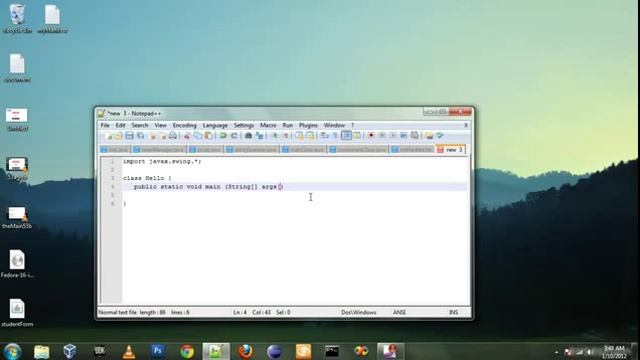Click the Close document toolbar icon

pos(152,136)
